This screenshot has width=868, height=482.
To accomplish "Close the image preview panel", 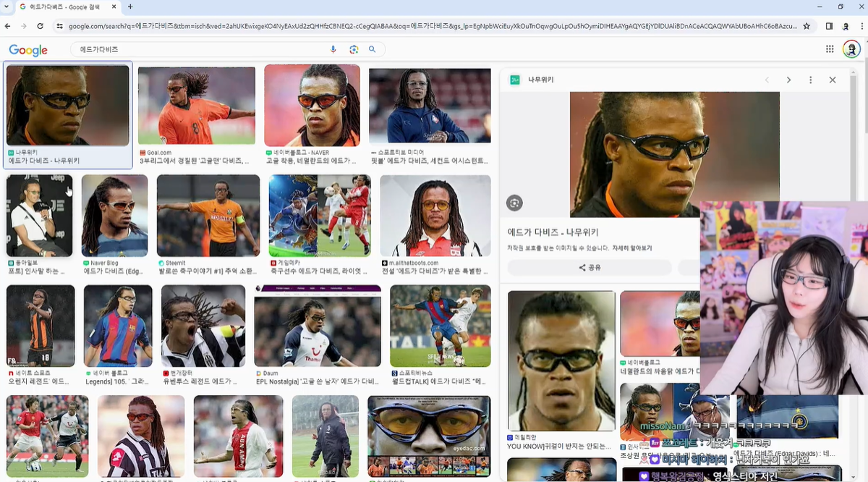I will coord(833,80).
